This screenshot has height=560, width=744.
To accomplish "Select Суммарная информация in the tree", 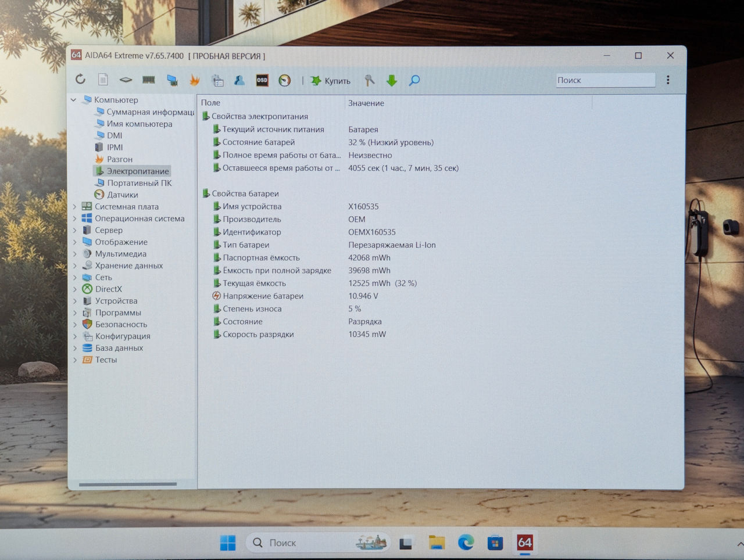I will tap(144, 112).
